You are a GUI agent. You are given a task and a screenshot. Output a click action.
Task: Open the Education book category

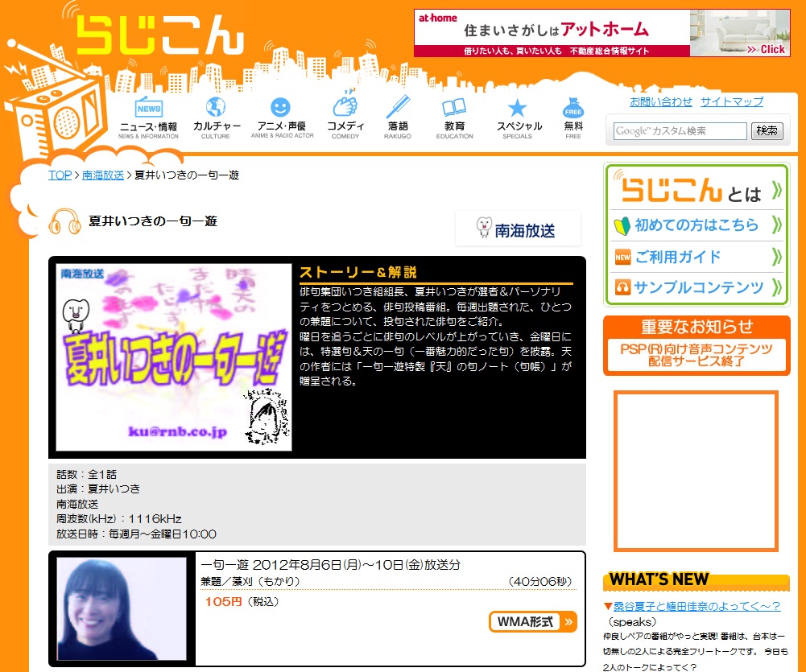454,118
